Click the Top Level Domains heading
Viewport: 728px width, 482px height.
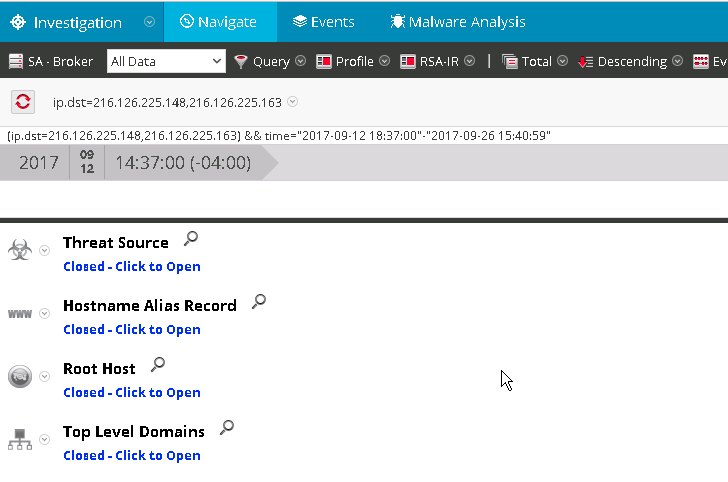[134, 432]
